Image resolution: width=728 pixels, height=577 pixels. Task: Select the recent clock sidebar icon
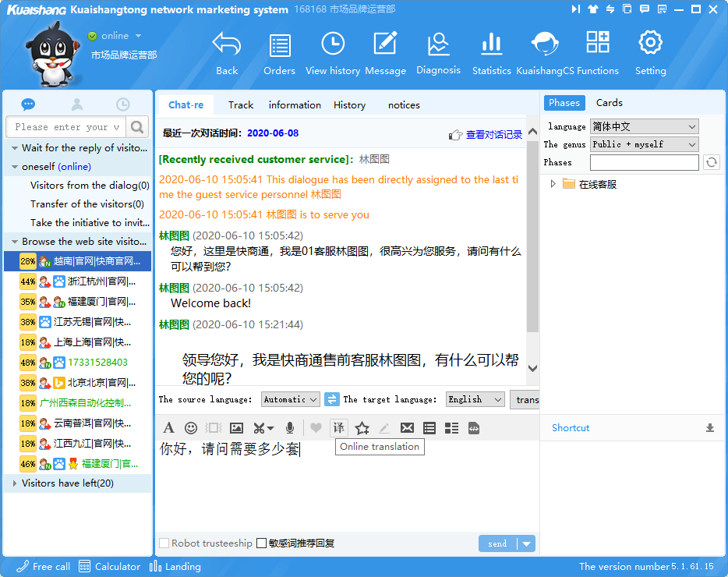122,104
